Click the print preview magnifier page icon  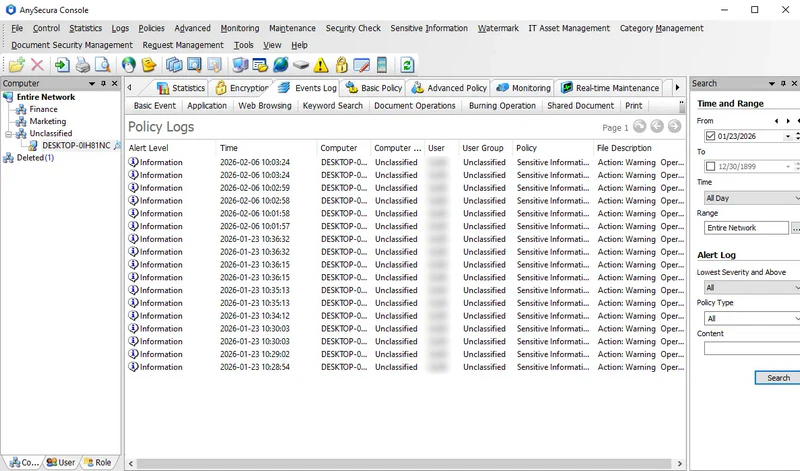[103, 65]
